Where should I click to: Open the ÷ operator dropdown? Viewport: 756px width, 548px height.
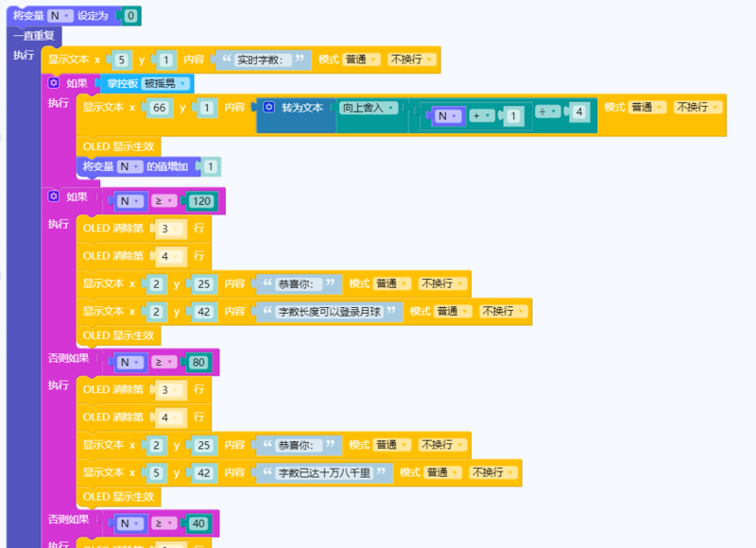tap(545, 111)
